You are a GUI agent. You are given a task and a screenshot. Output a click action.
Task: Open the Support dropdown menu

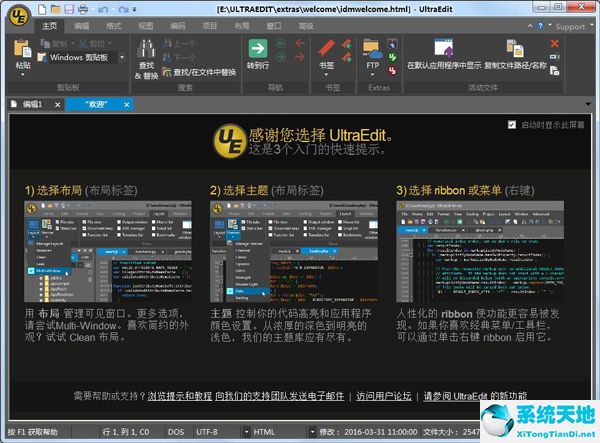[x=573, y=26]
